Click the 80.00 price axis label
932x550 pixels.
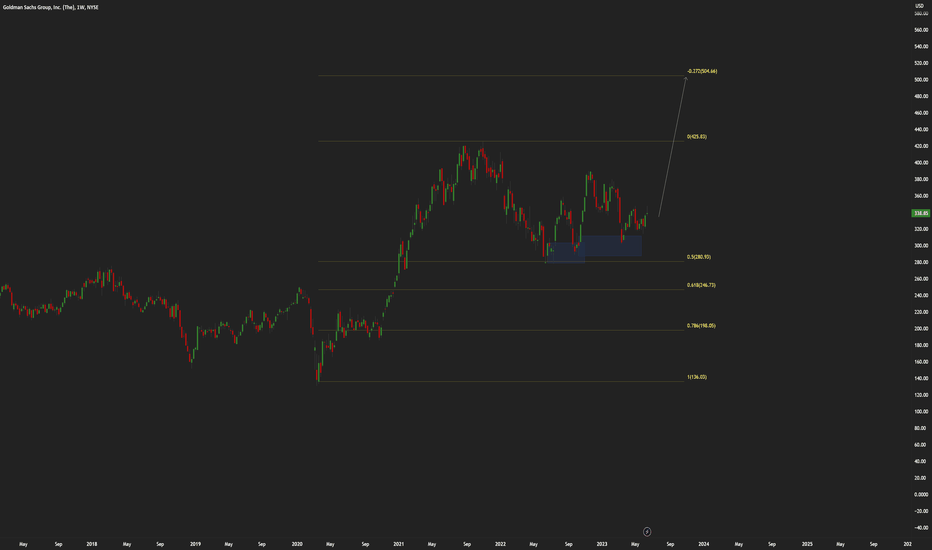[922, 428]
